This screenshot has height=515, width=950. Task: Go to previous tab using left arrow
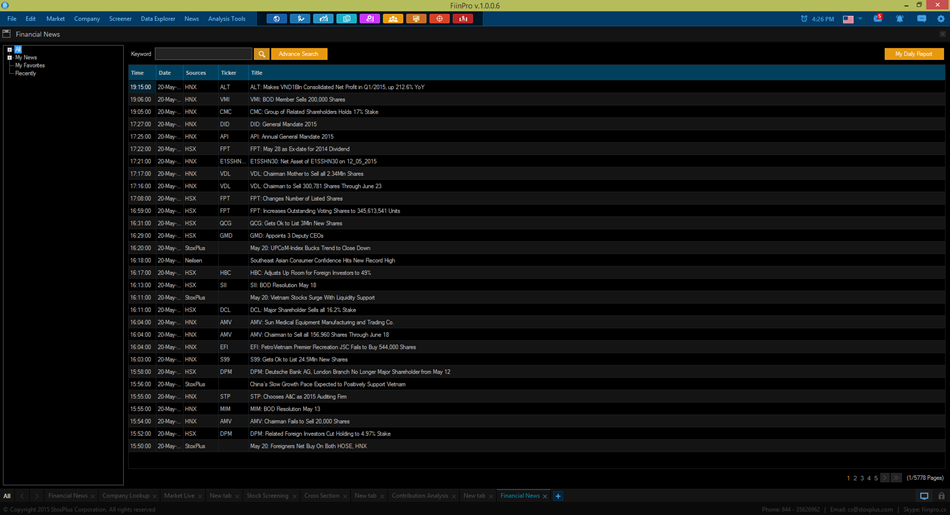coord(22,496)
